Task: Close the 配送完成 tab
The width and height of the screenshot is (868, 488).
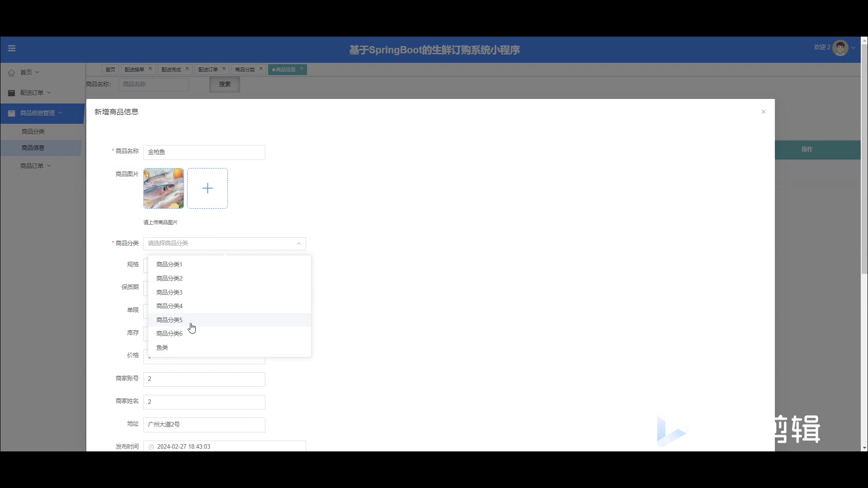Action: (x=187, y=69)
